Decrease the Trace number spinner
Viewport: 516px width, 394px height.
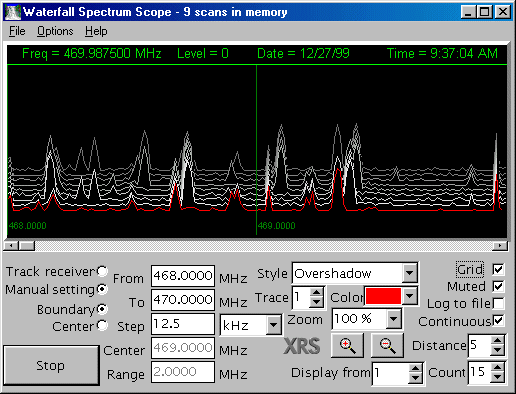pos(316,302)
